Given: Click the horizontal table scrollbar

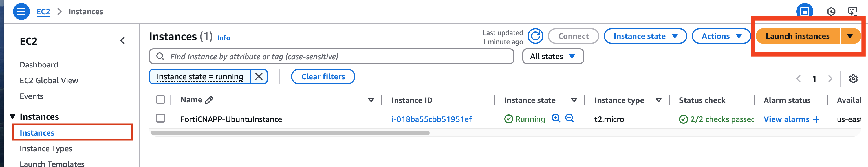Looking at the screenshot, I should coord(290,133).
